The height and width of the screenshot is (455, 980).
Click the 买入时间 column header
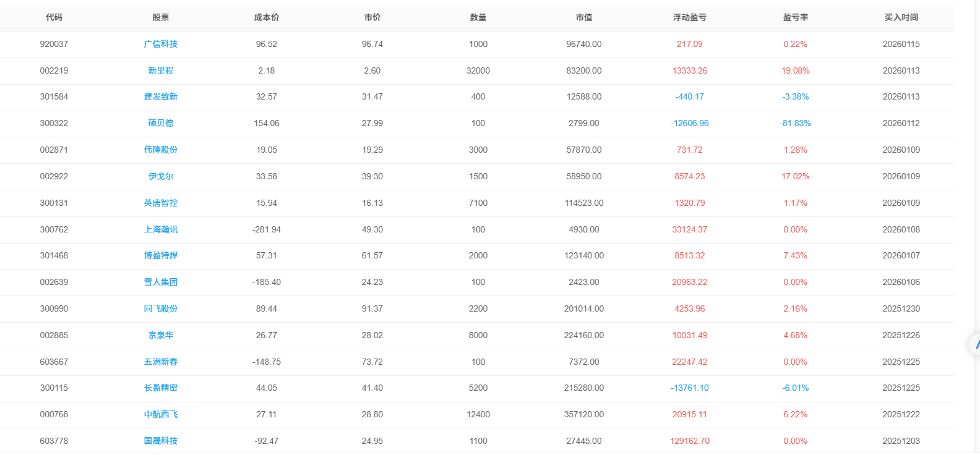click(901, 17)
